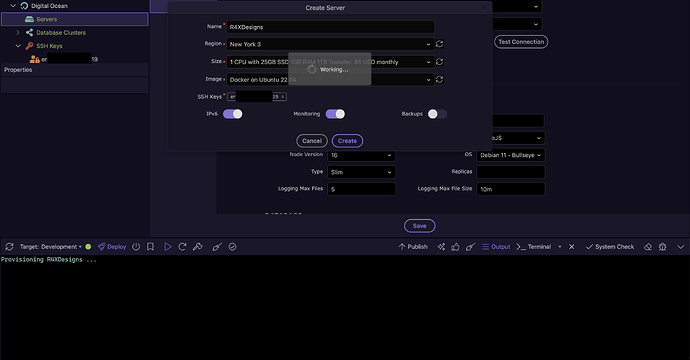Click the Publish button
Viewport: 690px width, 360px height.
tap(413, 247)
